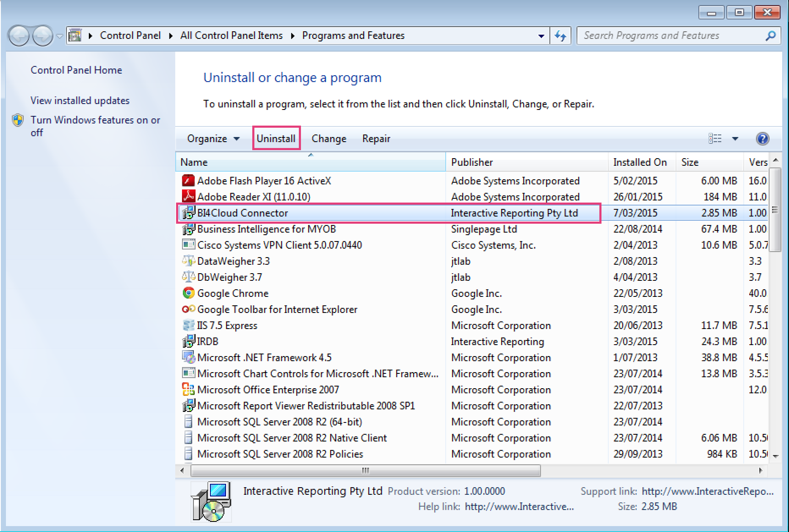Click horizontal scrollbar right arrow
Screen dimensions: 789x532
761,470
